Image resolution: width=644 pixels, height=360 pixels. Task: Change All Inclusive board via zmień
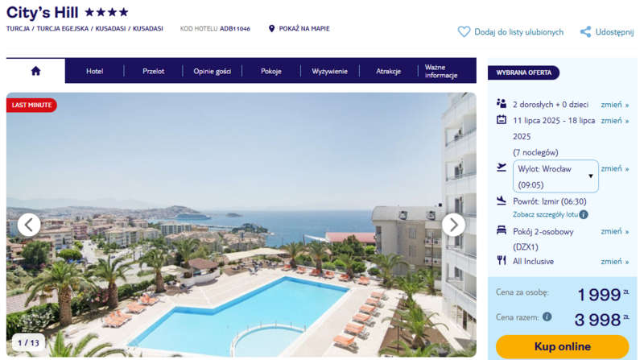pyautogui.click(x=615, y=262)
